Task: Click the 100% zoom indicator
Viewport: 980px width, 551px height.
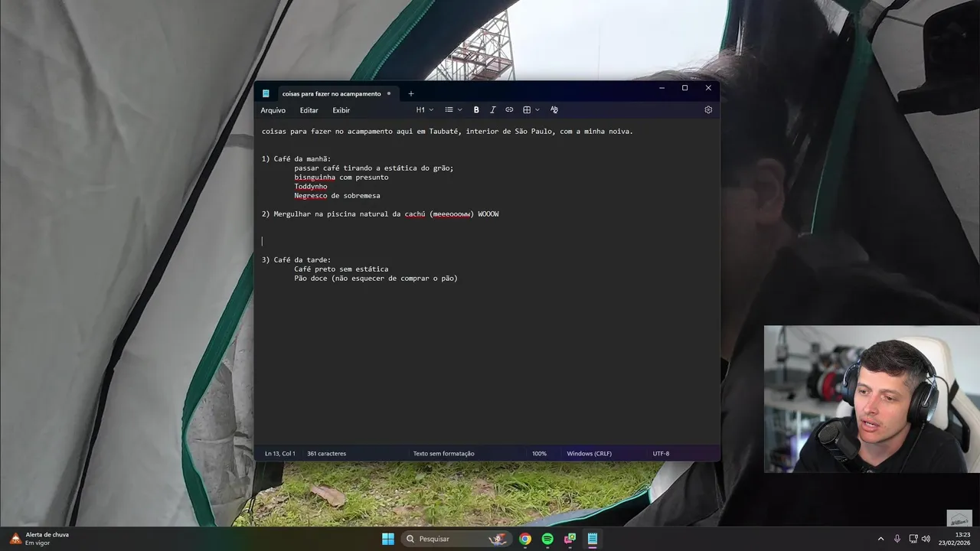Action: tap(539, 454)
